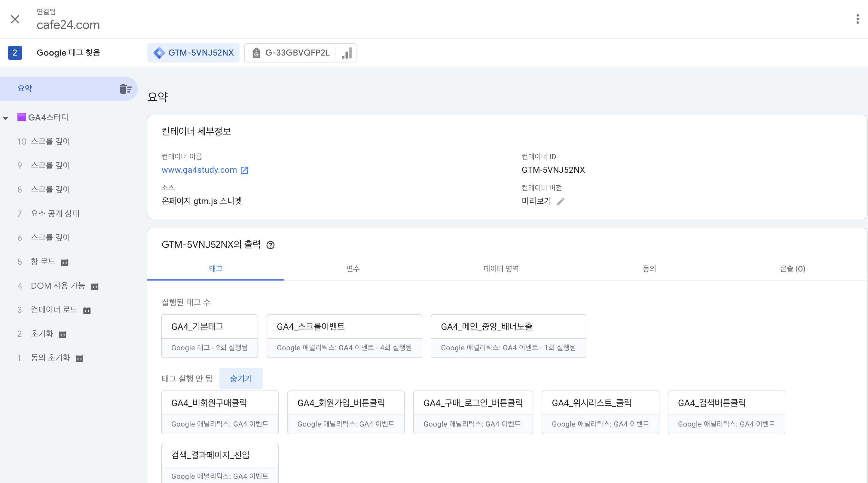Click the API icon next to 창 로드
Image resolution: width=868 pixels, height=483 pixels.
(x=65, y=263)
